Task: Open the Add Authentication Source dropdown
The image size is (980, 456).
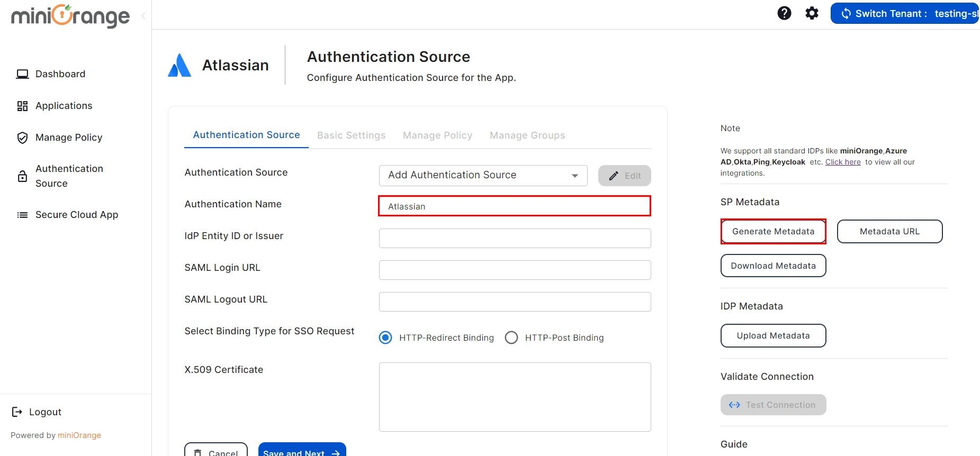Action: (483, 176)
